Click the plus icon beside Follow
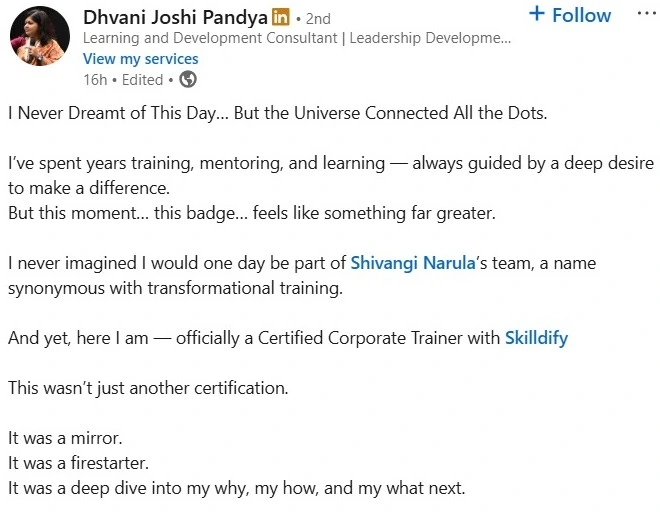660x516 pixels. (x=537, y=15)
